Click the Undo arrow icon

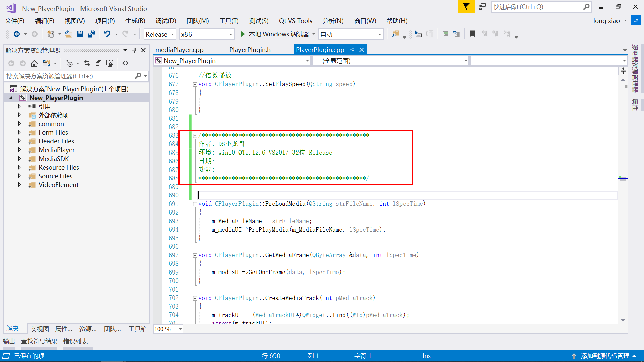pyautogui.click(x=107, y=34)
